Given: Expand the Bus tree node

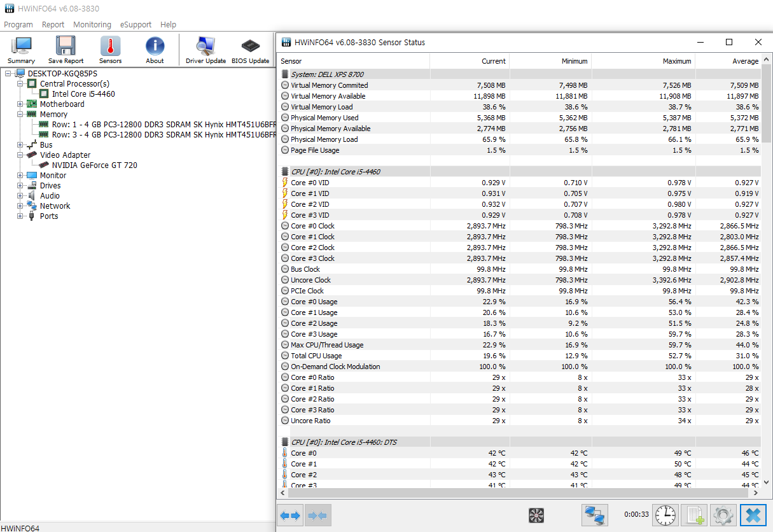Looking at the screenshot, I should (x=20, y=145).
